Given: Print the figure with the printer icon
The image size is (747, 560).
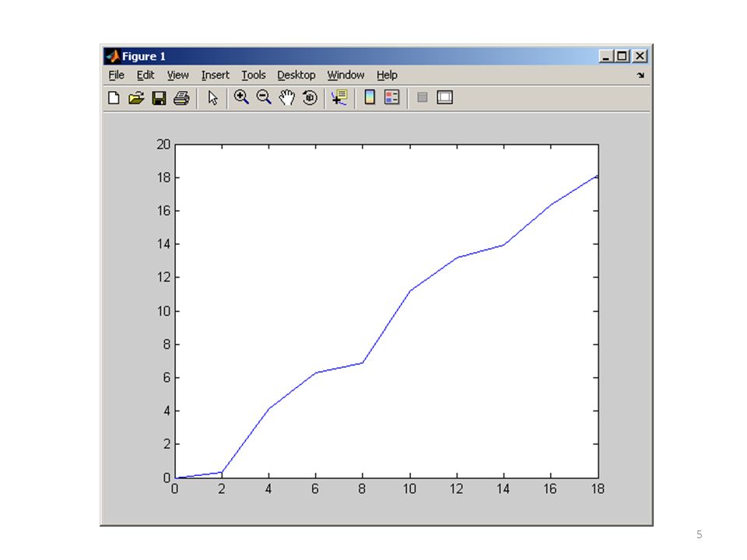Looking at the screenshot, I should coord(181,98).
